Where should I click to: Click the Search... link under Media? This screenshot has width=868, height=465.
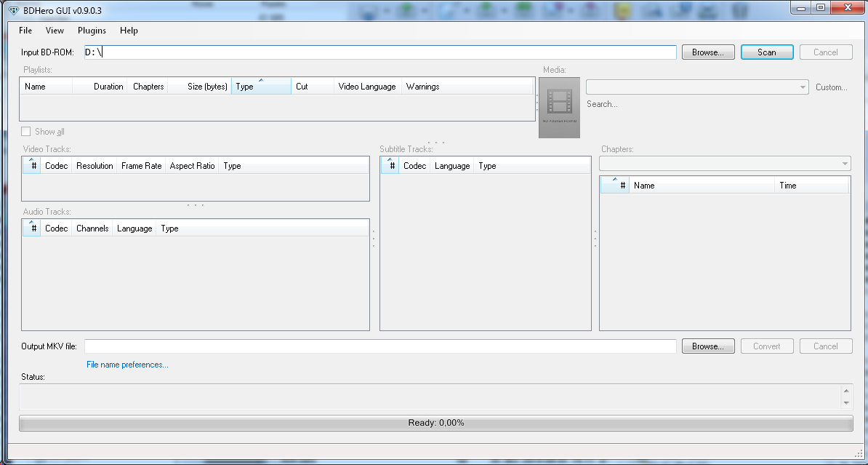coord(602,103)
